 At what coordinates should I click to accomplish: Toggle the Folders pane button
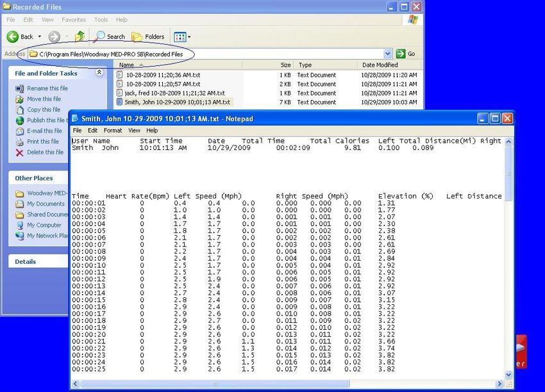point(147,37)
